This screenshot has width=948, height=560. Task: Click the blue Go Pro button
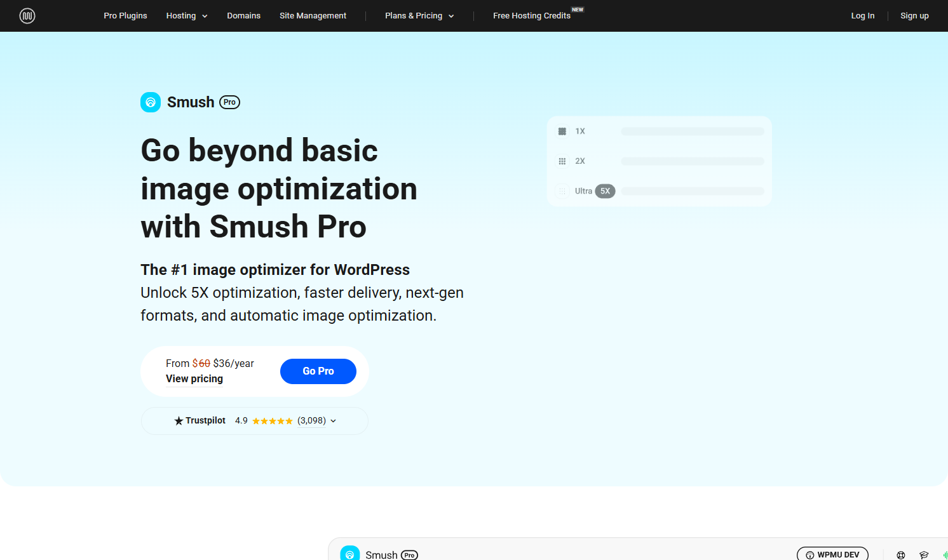pyautogui.click(x=318, y=371)
